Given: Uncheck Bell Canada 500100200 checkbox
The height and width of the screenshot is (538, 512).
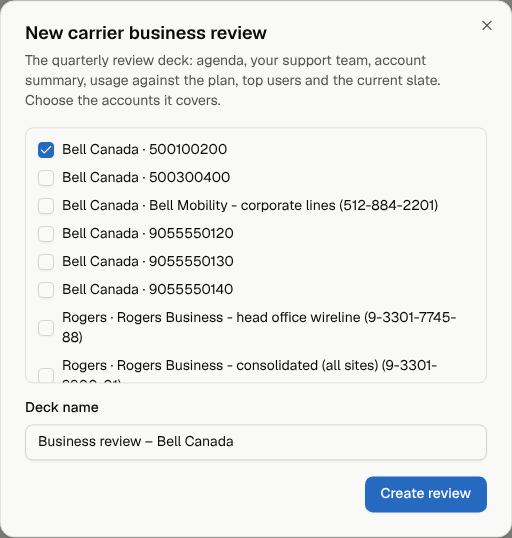Looking at the screenshot, I should coord(46,150).
